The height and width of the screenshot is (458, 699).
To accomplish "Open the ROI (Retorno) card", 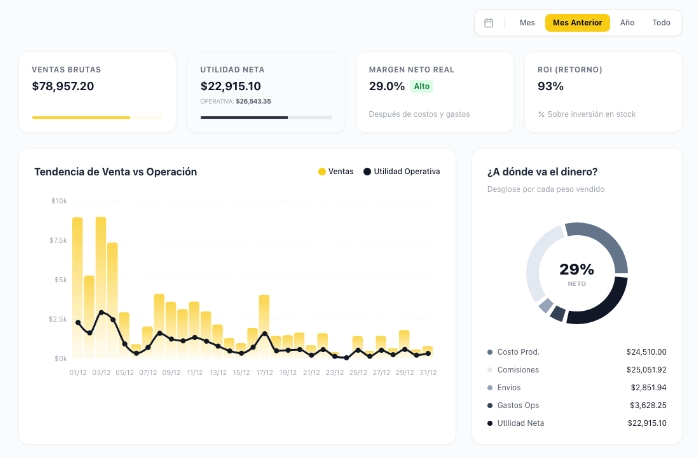I will click(602, 92).
